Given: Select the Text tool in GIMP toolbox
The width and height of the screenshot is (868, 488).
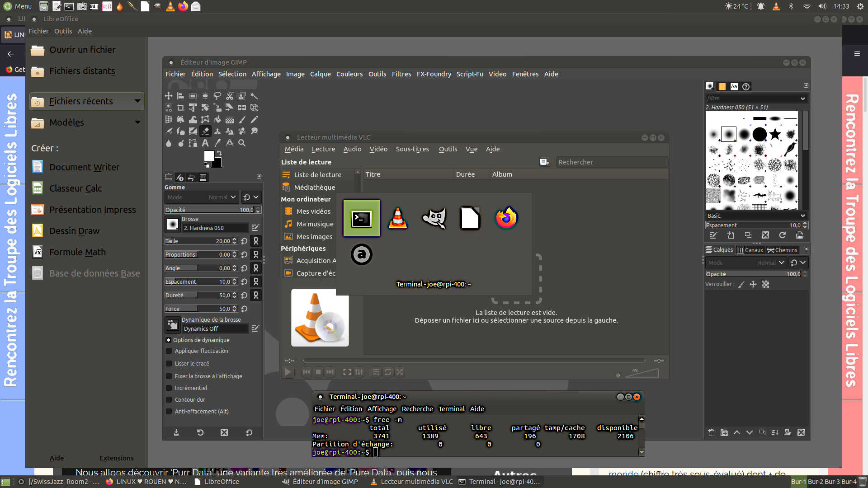Looking at the screenshot, I should [x=205, y=143].
